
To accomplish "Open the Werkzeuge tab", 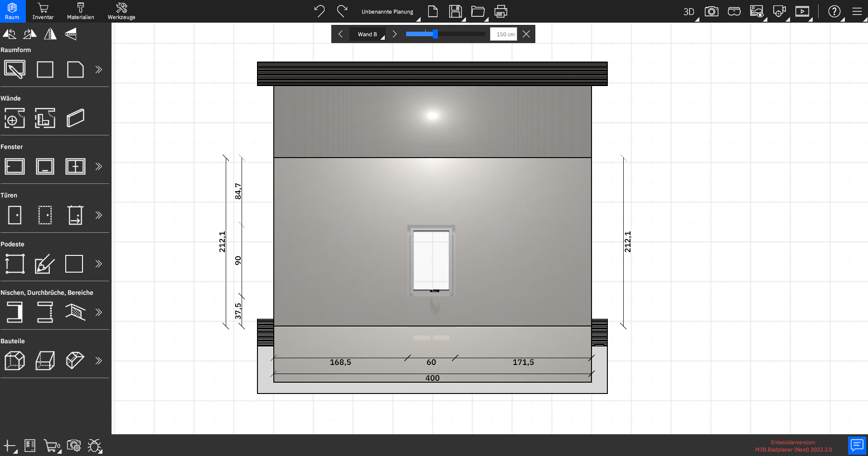I will click(x=121, y=11).
